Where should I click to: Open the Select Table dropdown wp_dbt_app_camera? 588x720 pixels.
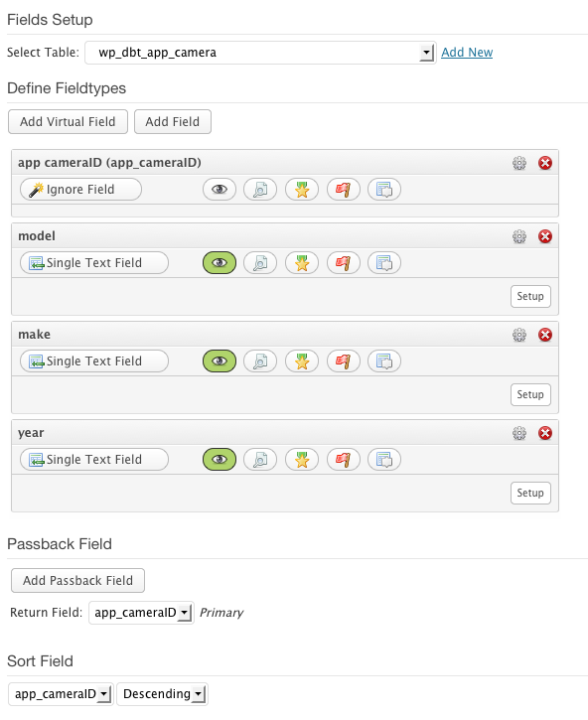[x=260, y=53]
